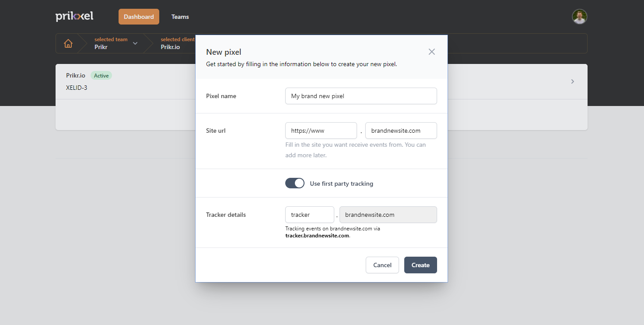Open the selected team Prikr breadcrumb

pyautogui.click(x=110, y=43)
